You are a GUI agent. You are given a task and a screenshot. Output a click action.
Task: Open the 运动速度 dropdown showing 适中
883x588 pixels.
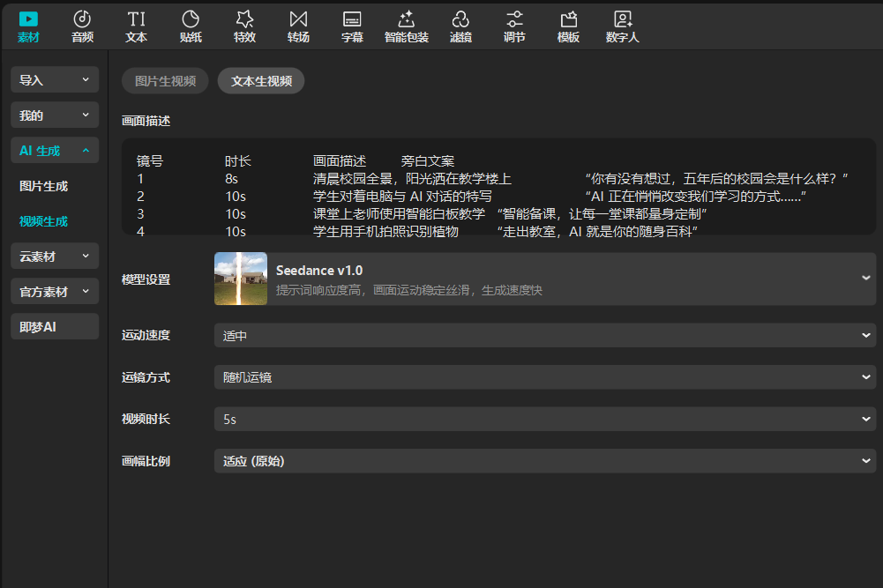tap(544, 335)
